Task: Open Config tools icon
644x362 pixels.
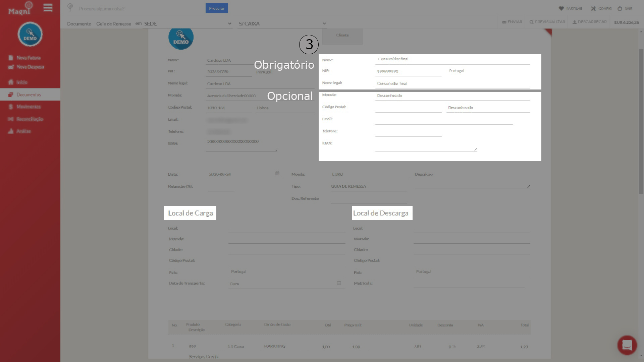Action: (593, 8)
